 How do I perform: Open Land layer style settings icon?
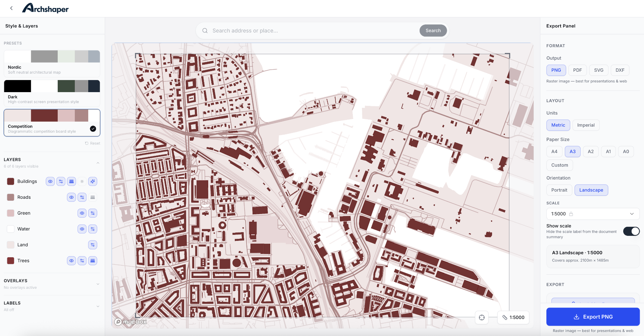pyautogui.click(x=93, y=245)
